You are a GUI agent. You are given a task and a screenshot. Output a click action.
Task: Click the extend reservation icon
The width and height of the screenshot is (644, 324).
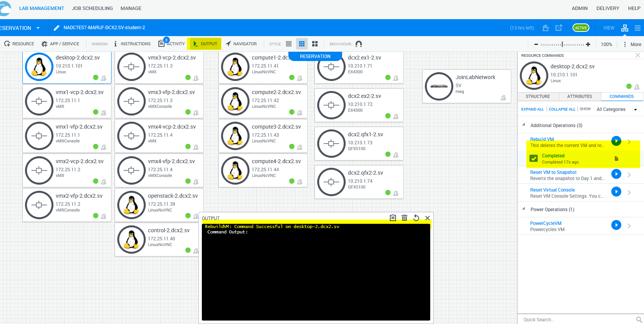tap(559, 28)
